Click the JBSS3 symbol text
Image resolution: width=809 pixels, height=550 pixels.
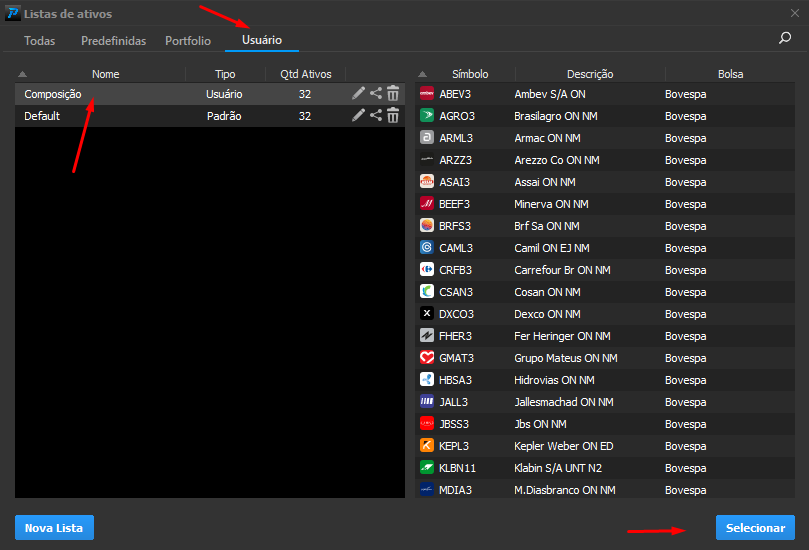click(x=454, y=424)
